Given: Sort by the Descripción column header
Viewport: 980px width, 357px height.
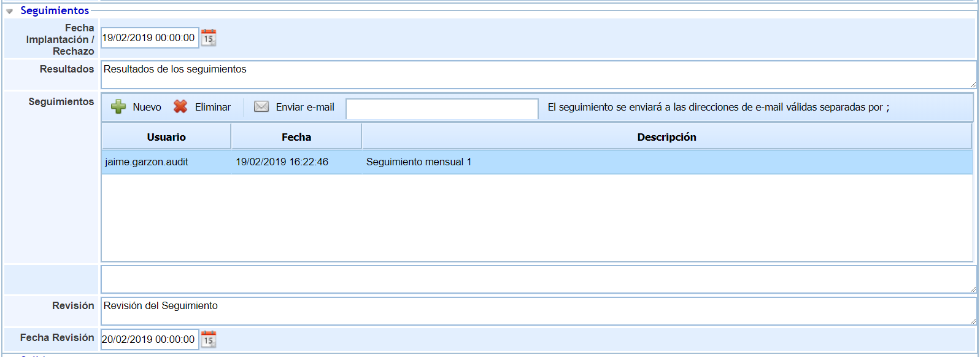Looking at the screenshot, I should pyautogui.click(x=666, y=137).
